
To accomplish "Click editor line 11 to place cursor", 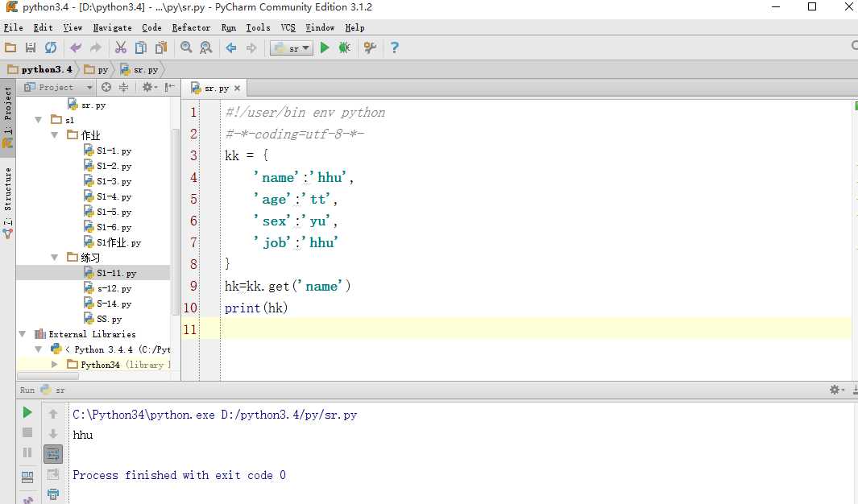I will tap(537, 329).
